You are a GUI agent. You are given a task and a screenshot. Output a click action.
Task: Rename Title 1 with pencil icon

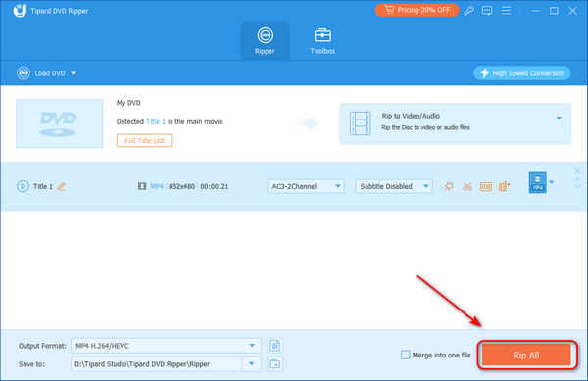tap(62, 186)
